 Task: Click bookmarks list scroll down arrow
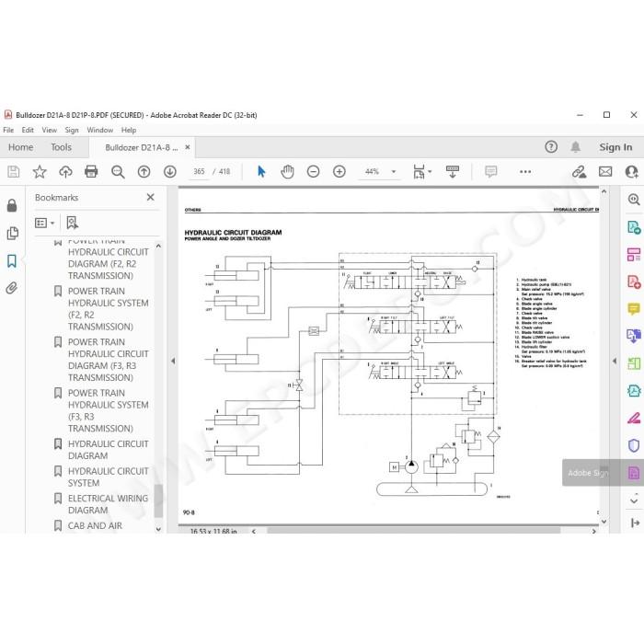[x=158, y=529]
